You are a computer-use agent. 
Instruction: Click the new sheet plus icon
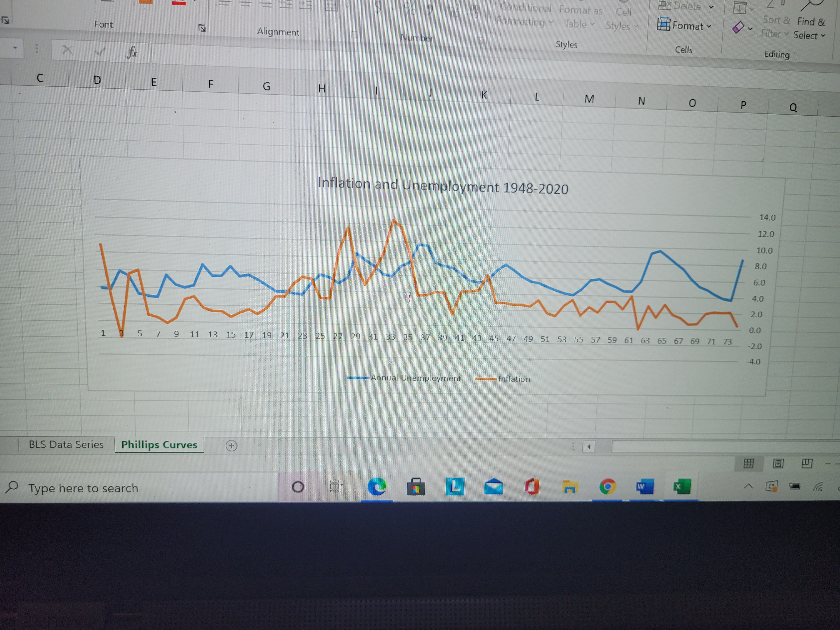pyautogui.click(x=231, y=446)
